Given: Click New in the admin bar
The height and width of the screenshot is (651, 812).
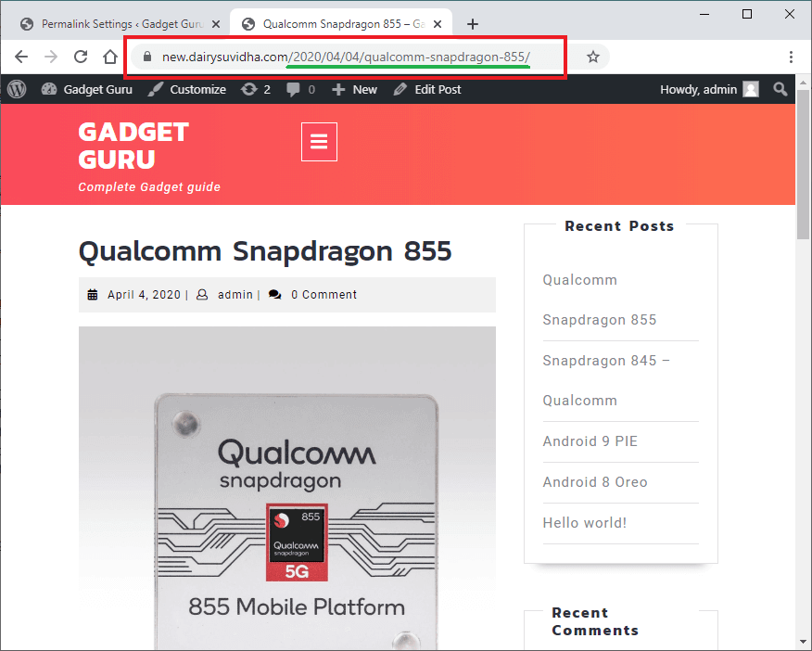Looking at the screenshot, I should [x=355, y=89].
